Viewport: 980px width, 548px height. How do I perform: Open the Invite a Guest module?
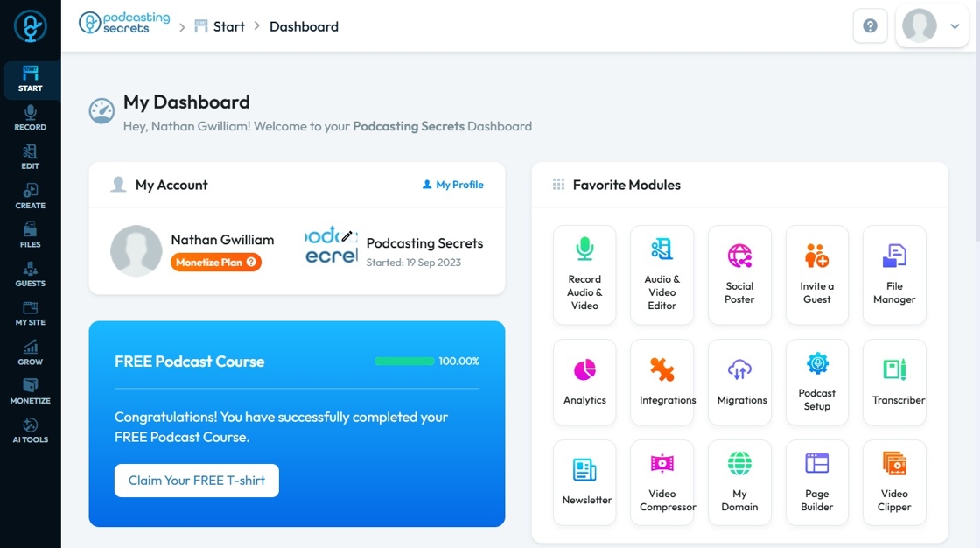[816, 274]
